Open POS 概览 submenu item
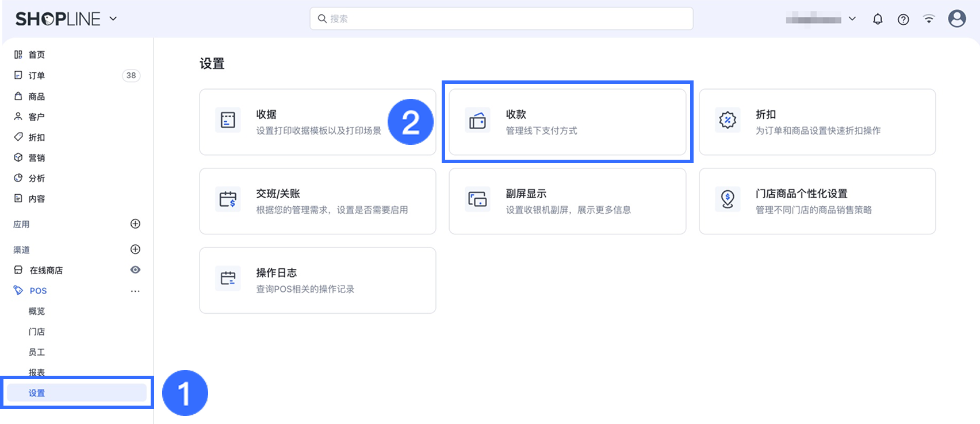 coord(37,311)
